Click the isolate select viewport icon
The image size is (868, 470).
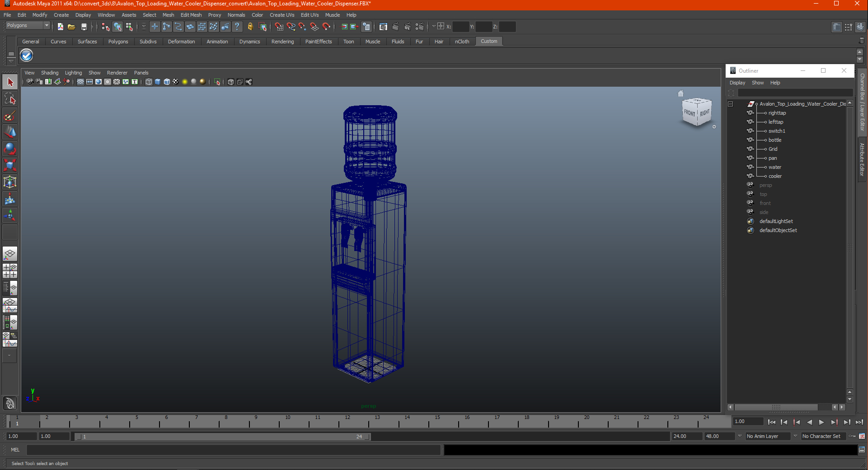217,82
